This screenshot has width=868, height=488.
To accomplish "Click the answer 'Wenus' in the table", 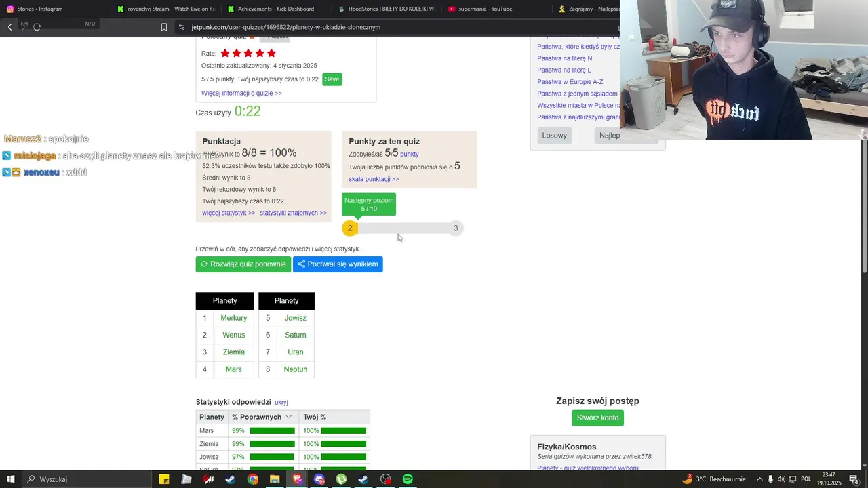I will tap(234, 335).
